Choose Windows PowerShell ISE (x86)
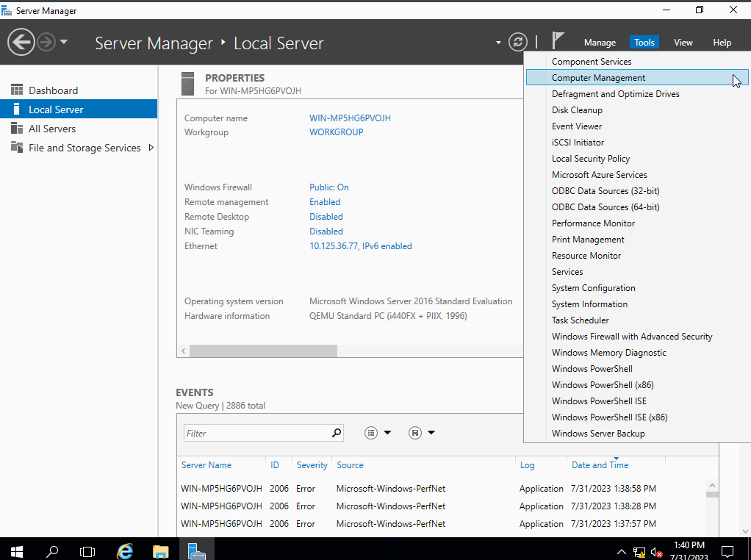This screenshot has width=751, height=560. click(637, 417)
